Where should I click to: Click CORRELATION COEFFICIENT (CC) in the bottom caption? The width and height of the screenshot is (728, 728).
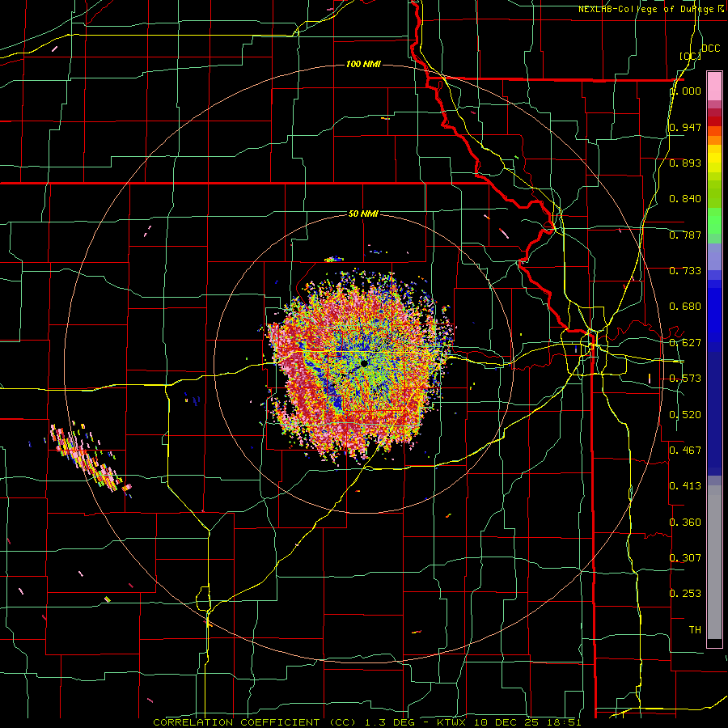(x=255, y=722)
